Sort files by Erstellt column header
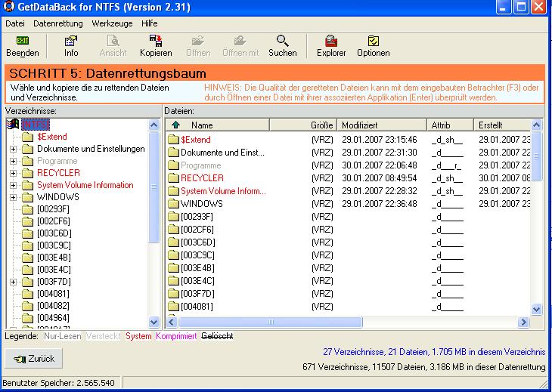552x392 pixels. click(x=502, y=125)
